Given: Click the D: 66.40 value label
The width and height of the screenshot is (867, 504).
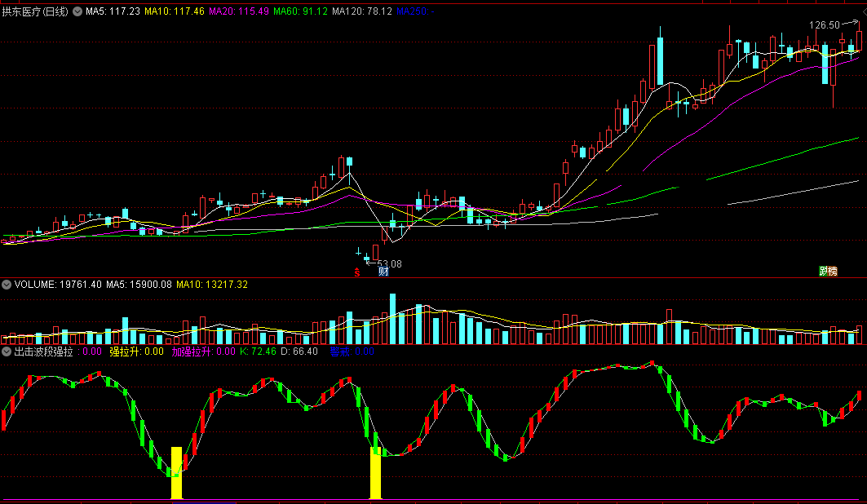Looking at the screenshot, I should coord(299,351).
